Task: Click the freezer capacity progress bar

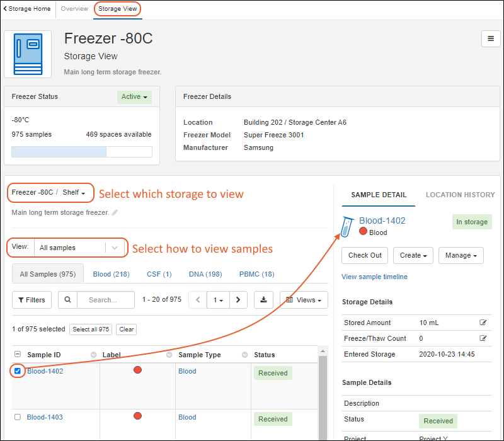Action: click(x=81, y=152)
